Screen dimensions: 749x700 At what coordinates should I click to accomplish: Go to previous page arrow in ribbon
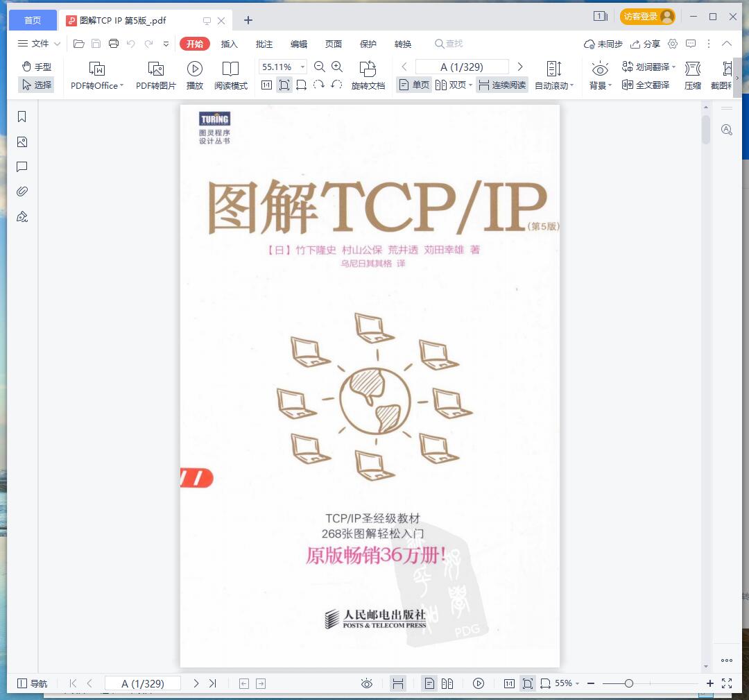click(x=404, y=67)
